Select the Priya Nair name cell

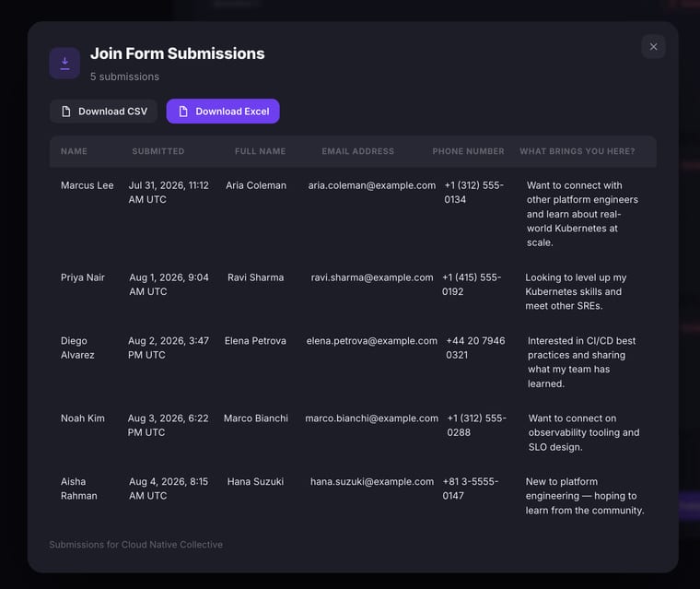point(83,277)
